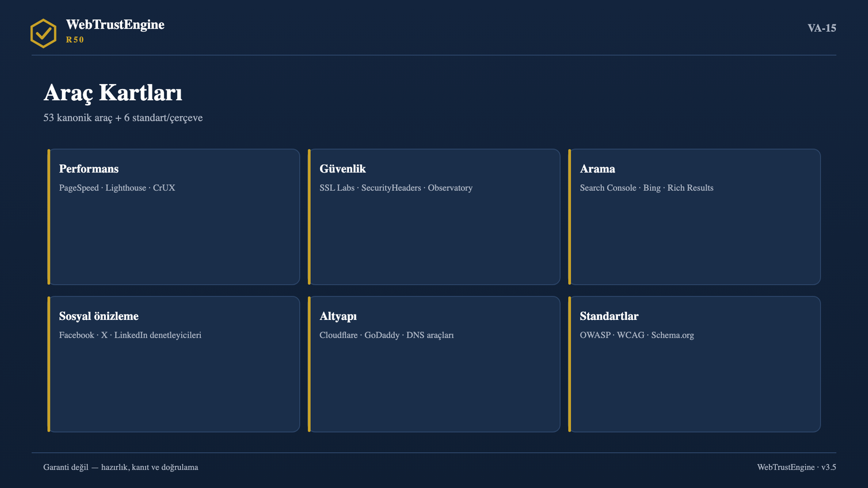The height and width of the screenshot is (488, 868).
Task: Click Search Console · Bing · Rich Results text
Action: click(x=647, y=188)
